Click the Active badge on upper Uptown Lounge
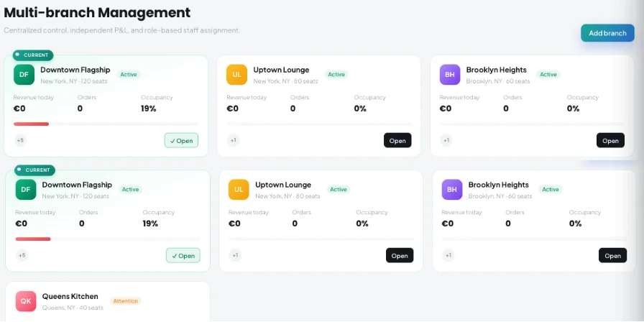Viewport: 644px width, 322px height. coord(336,74)
